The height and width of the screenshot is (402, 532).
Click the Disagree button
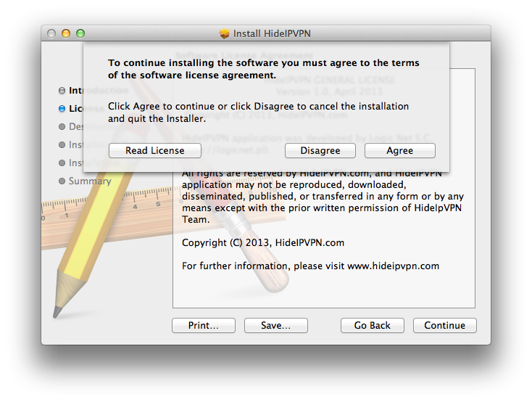320,150
